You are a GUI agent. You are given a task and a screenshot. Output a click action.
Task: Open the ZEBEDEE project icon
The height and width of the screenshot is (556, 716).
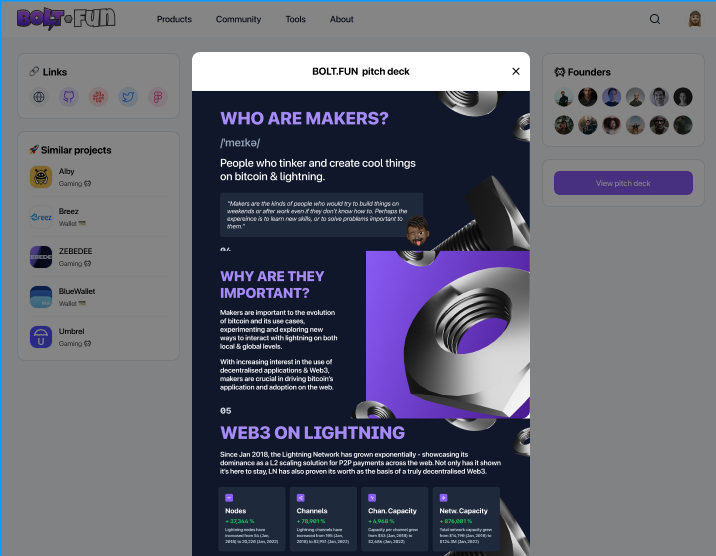click(x=41, y=257)
